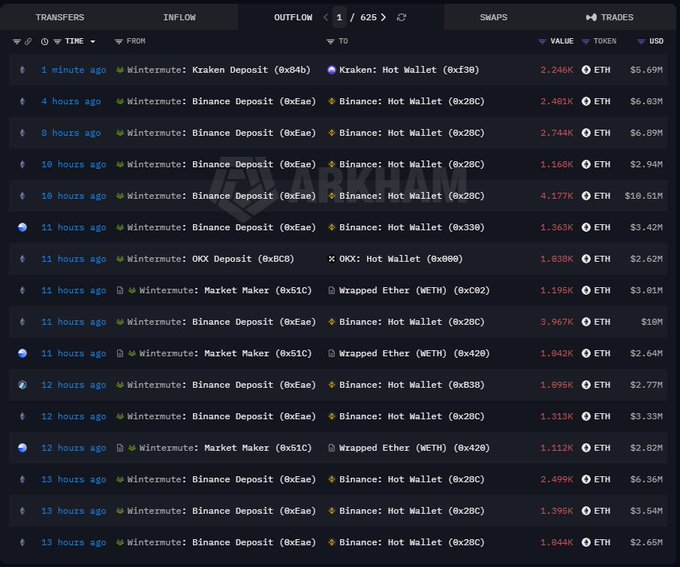
Task: Click the value 4.177K
Action: pyautogui.click(x=556, y=196)
